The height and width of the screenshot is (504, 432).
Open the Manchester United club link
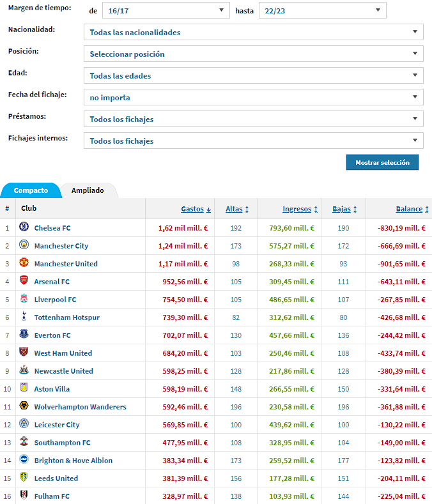[x=66, y=264]
